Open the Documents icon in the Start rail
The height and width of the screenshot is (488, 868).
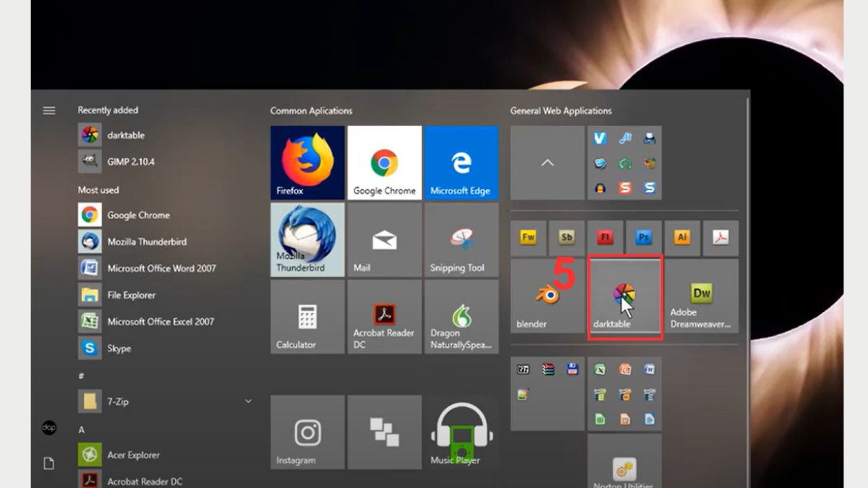49,463
